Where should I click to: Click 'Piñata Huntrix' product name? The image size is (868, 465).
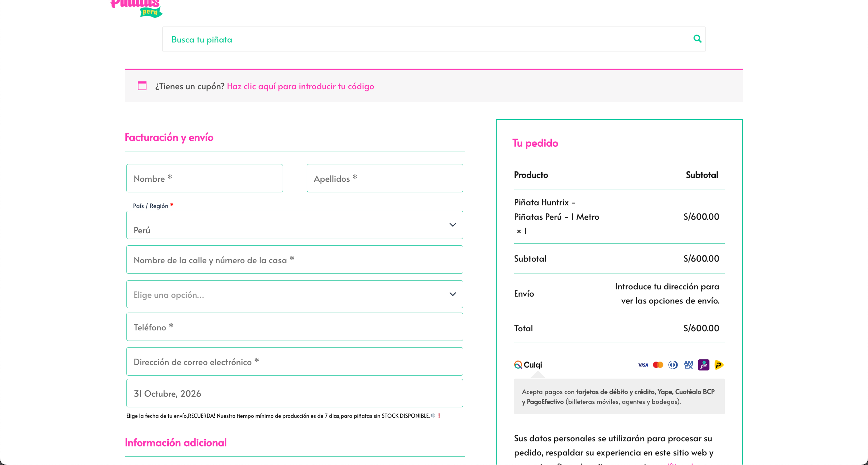[x=556, y=217]
